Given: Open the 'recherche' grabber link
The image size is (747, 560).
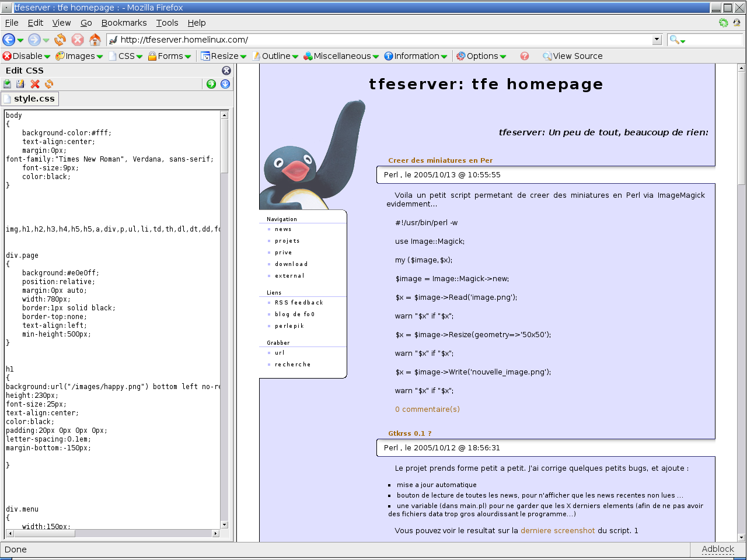Looking at the screenshot, I should point(293,365).
